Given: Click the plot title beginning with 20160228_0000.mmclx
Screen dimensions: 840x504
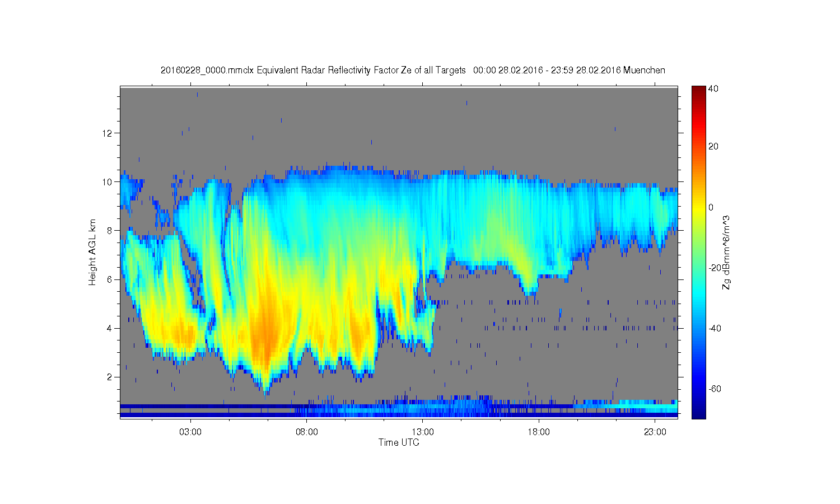Looking at the screenshot, I should pos(413,71).
